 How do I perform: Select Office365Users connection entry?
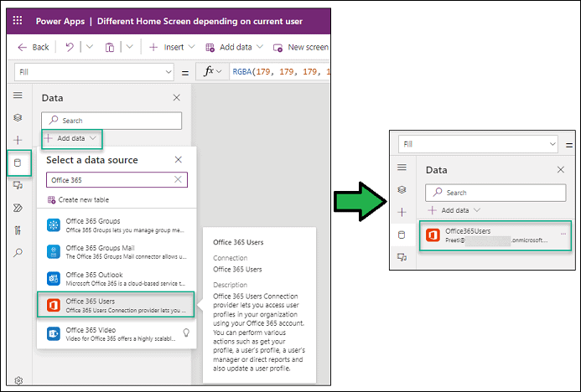coord(495,235)
